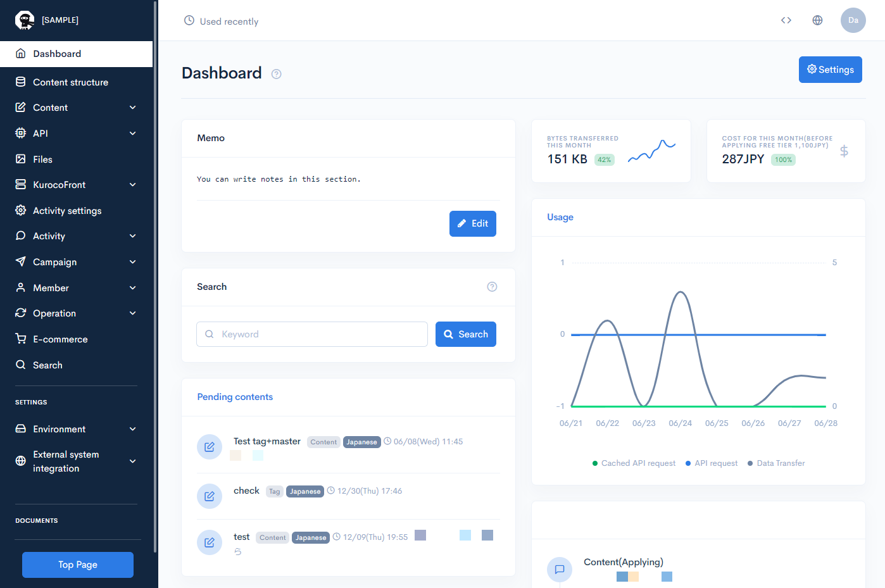The image size is (885, 588).
Task: Open the code brackets icon in the header
Action: 786,20
